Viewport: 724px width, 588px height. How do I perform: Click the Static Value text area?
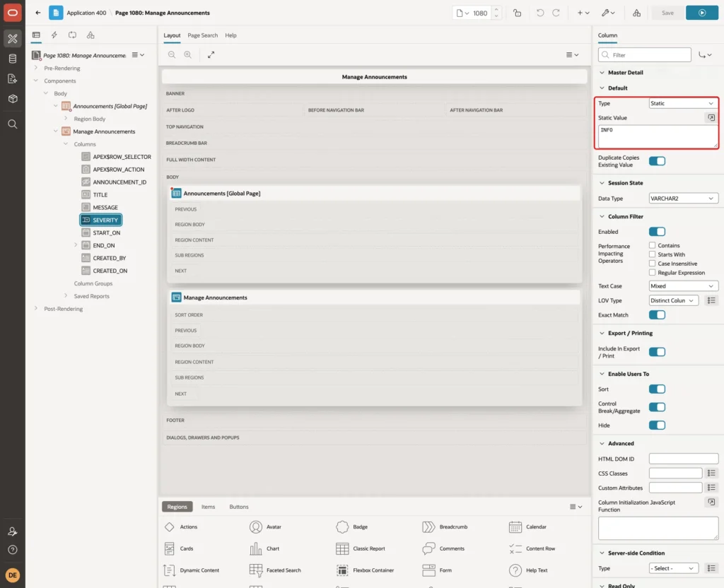click(x=658, y=136)
